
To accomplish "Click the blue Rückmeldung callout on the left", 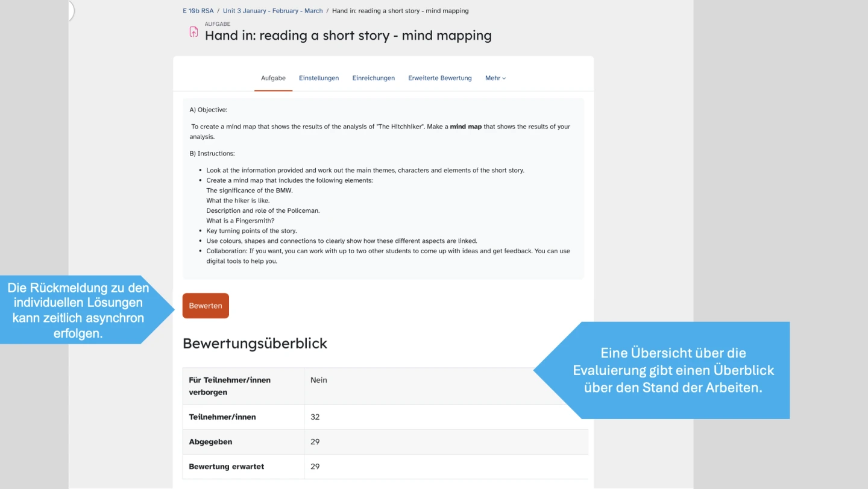I will click(x=78, y=311).
